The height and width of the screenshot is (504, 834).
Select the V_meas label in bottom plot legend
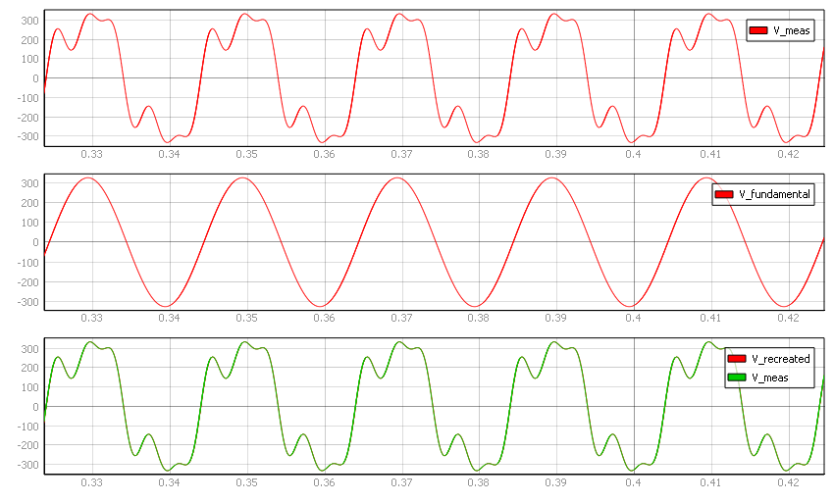[x=770, y=377]
